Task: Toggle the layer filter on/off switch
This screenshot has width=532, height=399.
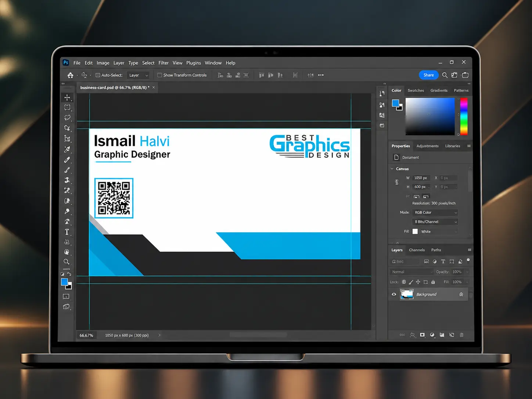Action: (x=468, y=260)
